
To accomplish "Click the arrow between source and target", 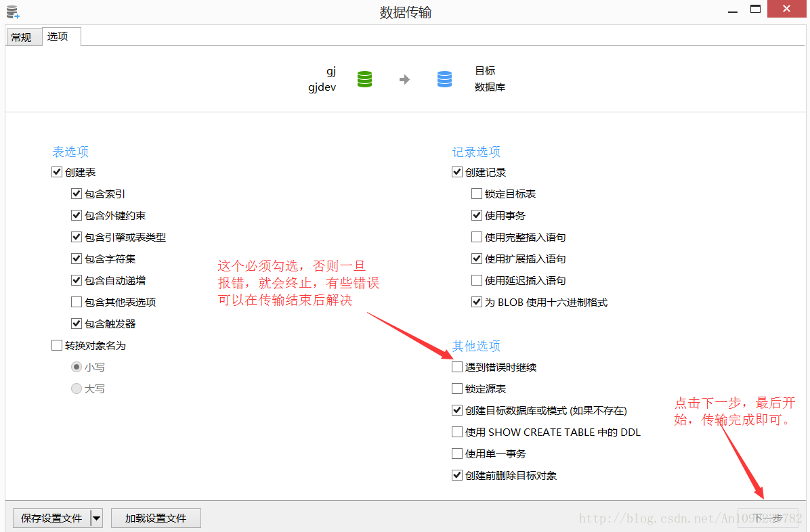I will coord(404,80).
